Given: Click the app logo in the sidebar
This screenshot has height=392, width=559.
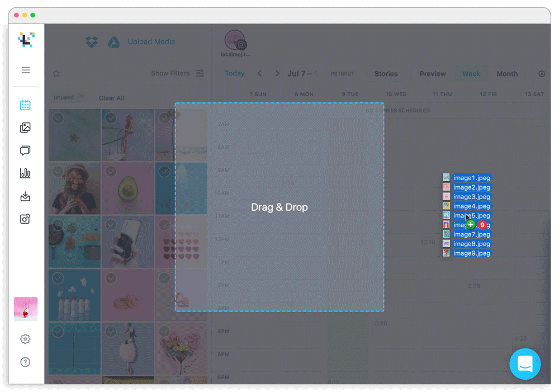Looking at the screenshot, I should coord(26,40).
